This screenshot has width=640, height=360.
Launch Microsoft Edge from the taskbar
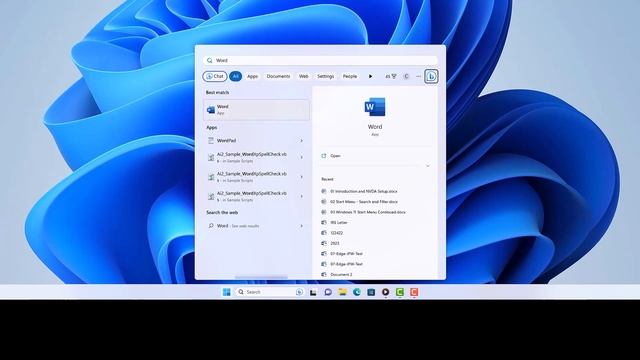pos(357,292)
